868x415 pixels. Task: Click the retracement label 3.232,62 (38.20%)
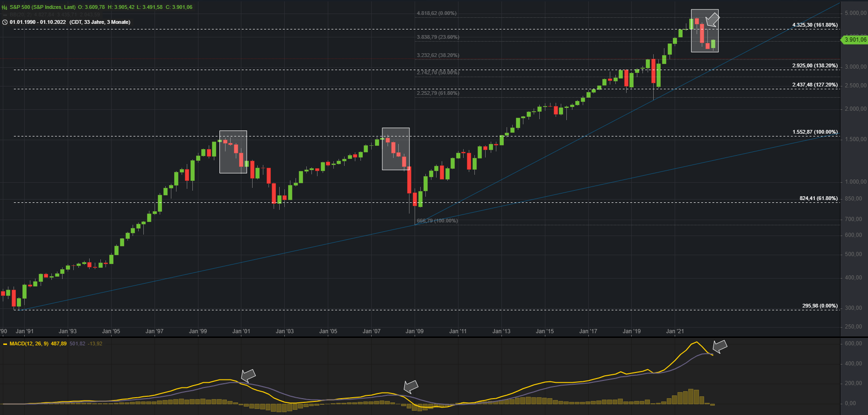(x=438, y=56)
